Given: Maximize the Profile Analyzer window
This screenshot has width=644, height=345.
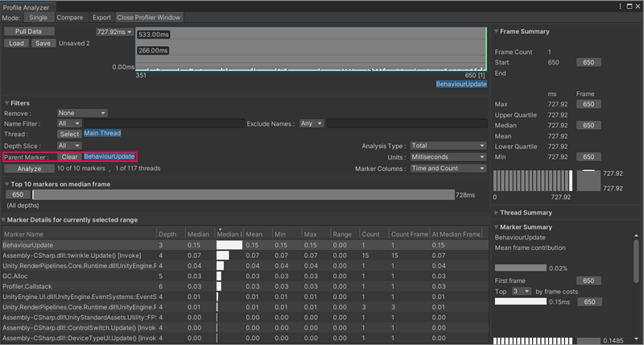Looking at the screenshot, I should pyautogui.click(x=630, y=6).
